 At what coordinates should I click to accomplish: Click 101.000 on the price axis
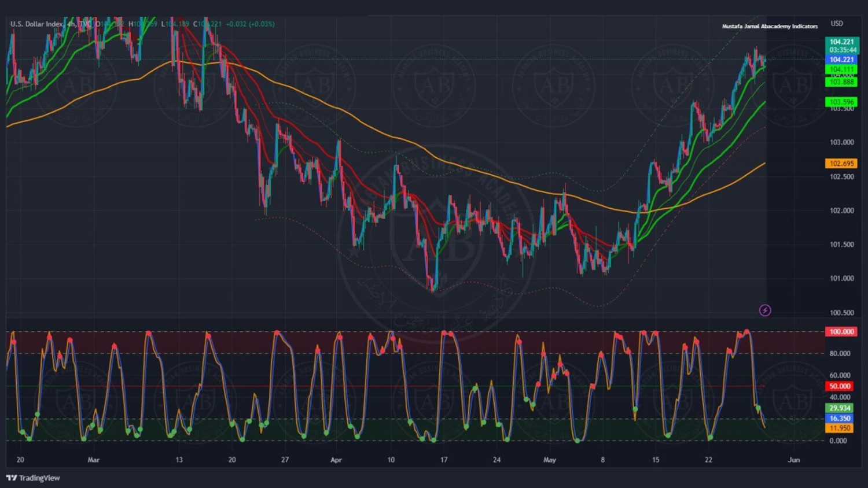click(x=841, y=279)
